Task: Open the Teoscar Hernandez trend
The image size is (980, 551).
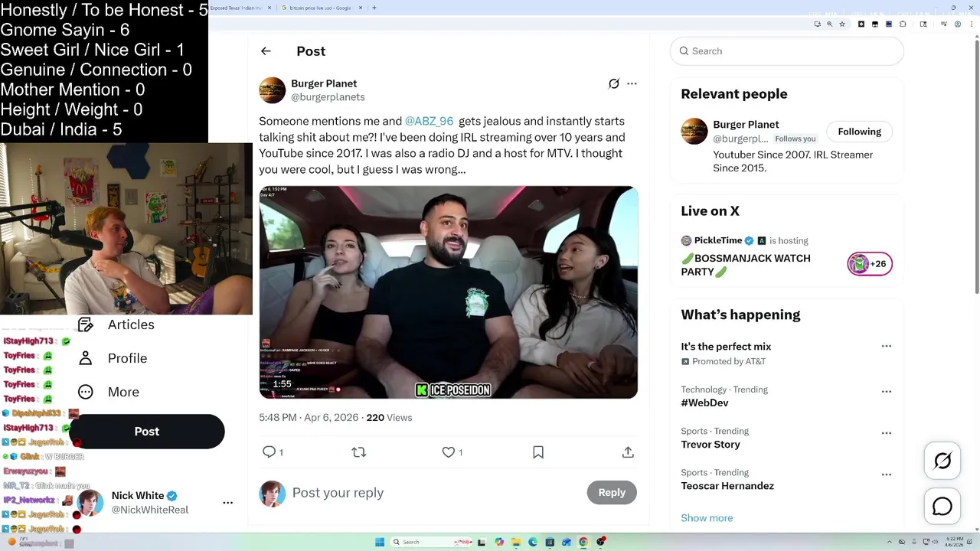Action: click(x=727, y=486)
